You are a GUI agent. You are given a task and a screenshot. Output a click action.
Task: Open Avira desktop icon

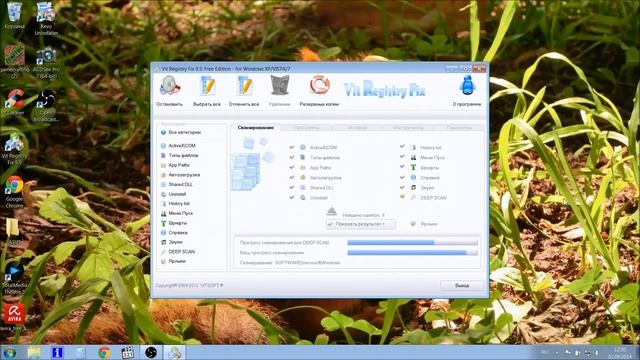(14, 316)
